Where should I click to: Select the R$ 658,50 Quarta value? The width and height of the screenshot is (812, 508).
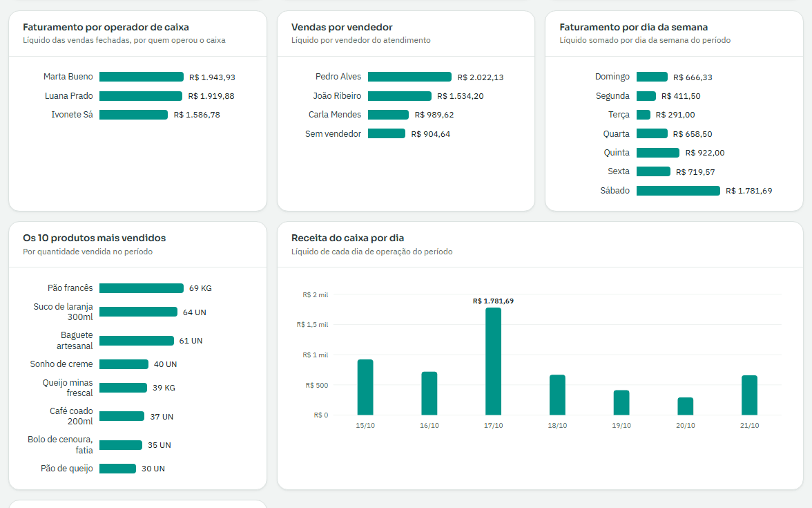coord(693,134)
